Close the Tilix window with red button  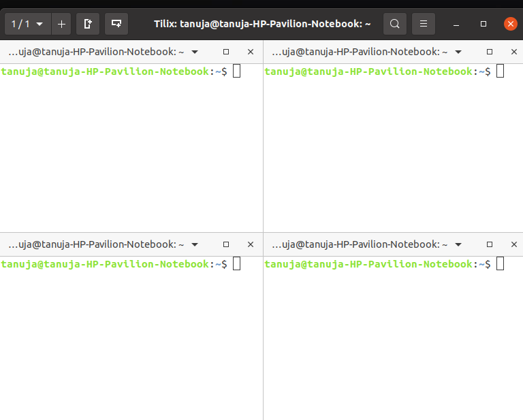coord(510,24)
